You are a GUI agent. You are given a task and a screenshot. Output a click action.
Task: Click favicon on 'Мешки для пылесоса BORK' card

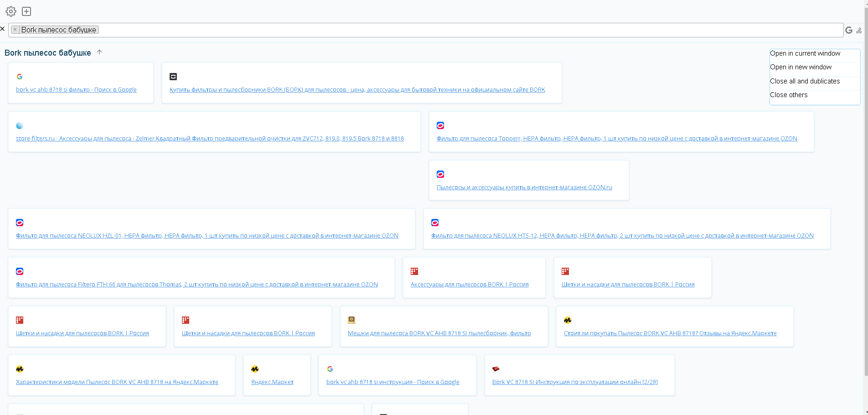pyautogui.click(x=351, y=320)
